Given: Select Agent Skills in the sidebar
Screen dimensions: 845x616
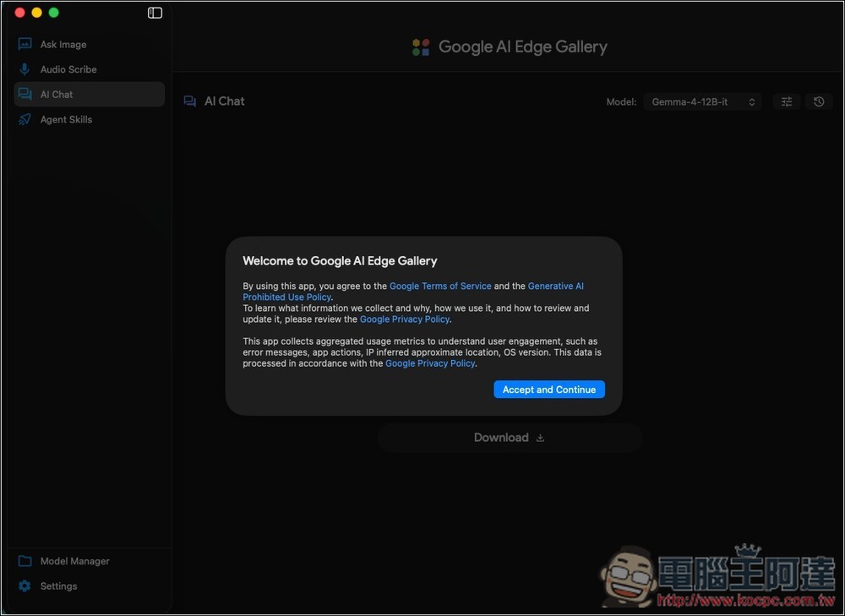Looking at the screenshot, I should click(90, 120).
